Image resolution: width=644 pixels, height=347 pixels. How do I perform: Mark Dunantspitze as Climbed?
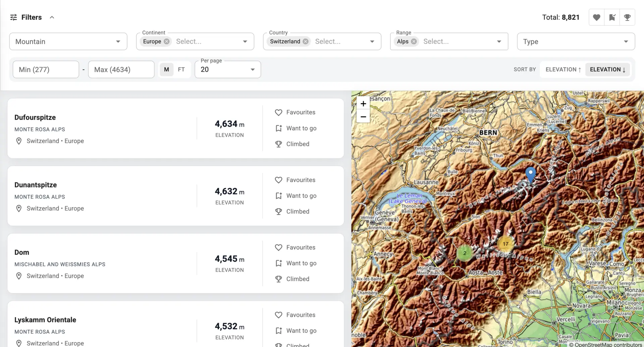click(x=292, y=211)
